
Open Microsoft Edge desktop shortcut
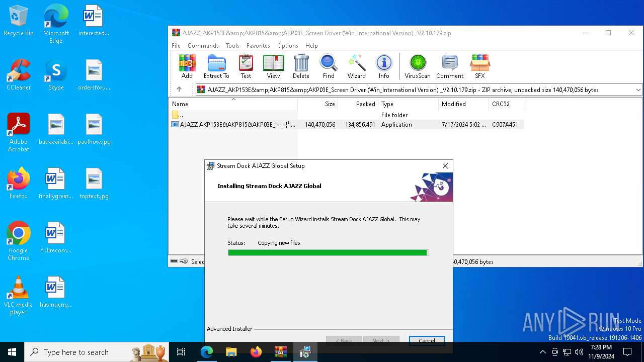point(56,24)
